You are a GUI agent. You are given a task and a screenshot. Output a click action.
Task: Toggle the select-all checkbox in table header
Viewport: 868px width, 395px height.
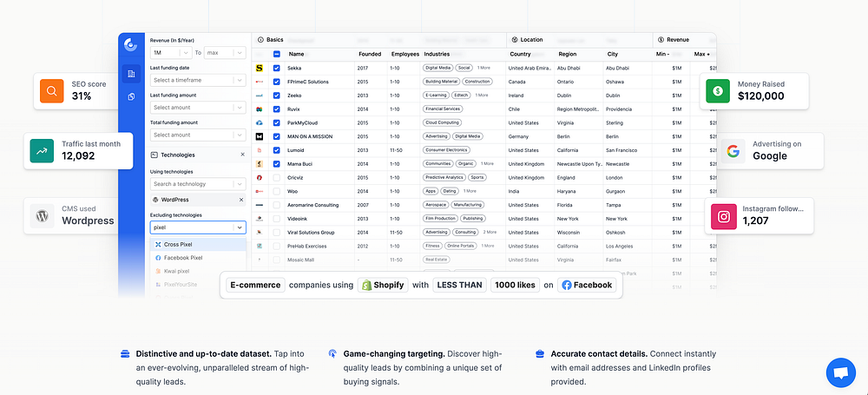(x=277, y=55)
